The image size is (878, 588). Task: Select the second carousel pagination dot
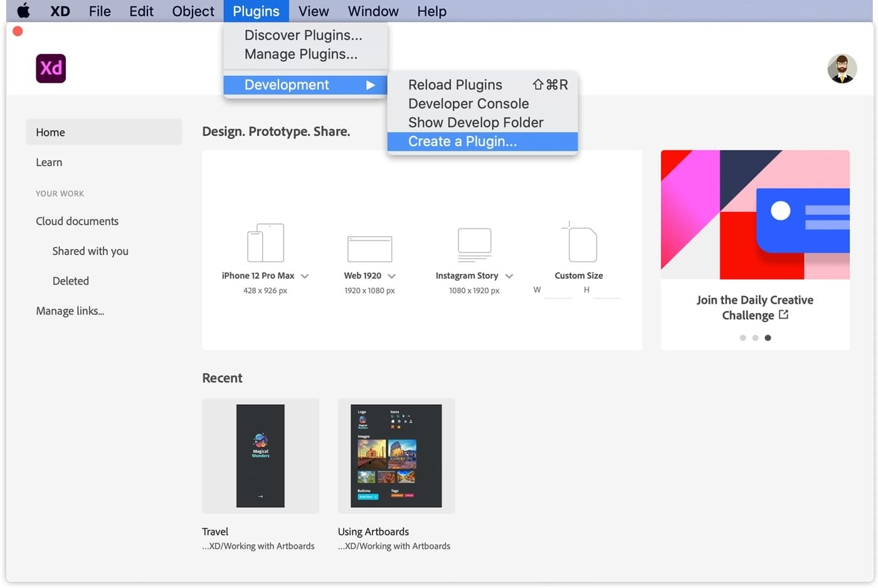[755, 338]
